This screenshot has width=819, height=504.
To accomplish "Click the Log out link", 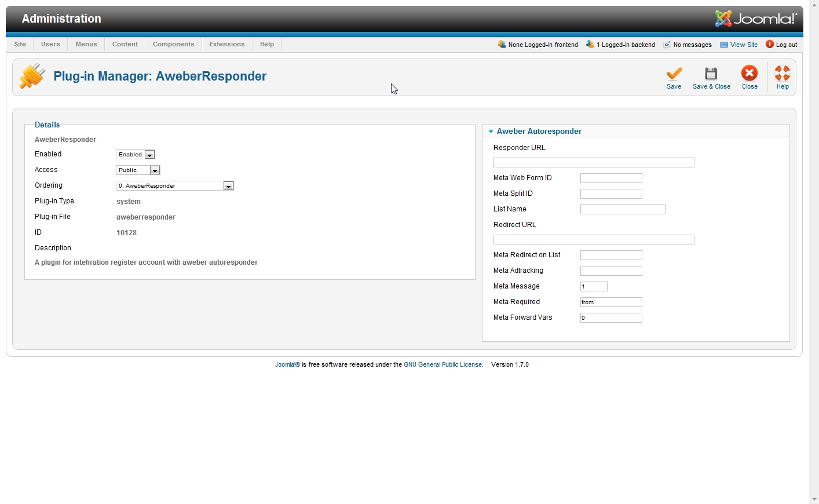I will pos(787,45).
